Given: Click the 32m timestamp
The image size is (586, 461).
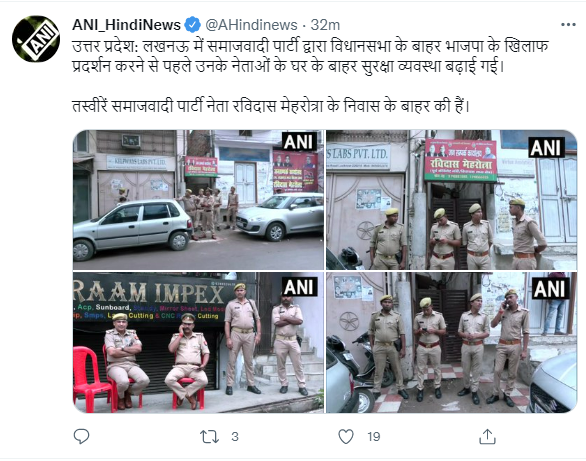Looking at the screenshot, I should click(325, 25).
